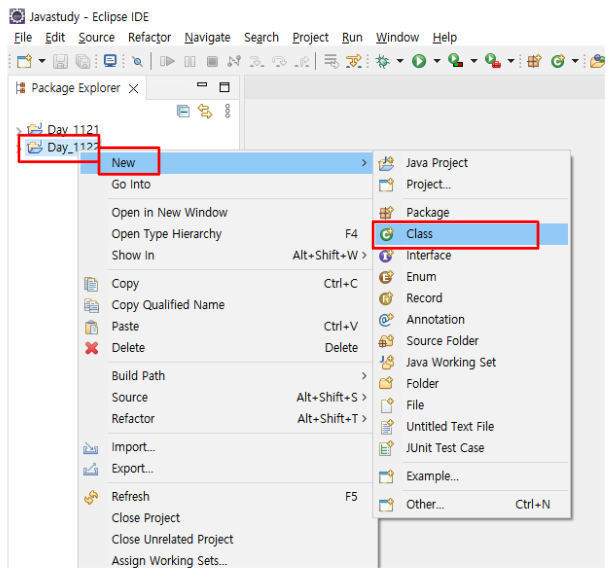Choose New in context menu
616x586 pixels.
226,163
